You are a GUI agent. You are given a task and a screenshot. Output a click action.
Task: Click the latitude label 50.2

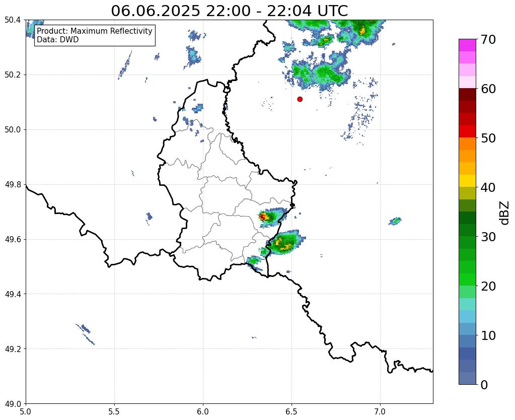click(x=13, y=75)
